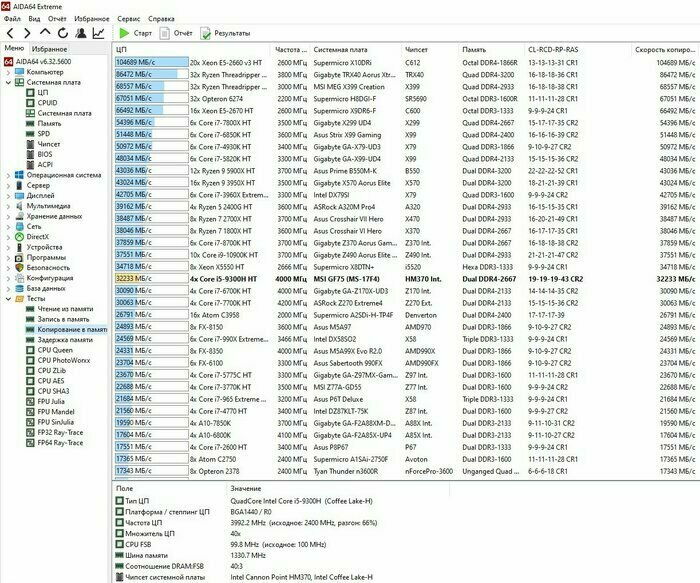Collapse the Системная плата tree node
This screenshot has width=700, height=583.
[x=8, y=82]
